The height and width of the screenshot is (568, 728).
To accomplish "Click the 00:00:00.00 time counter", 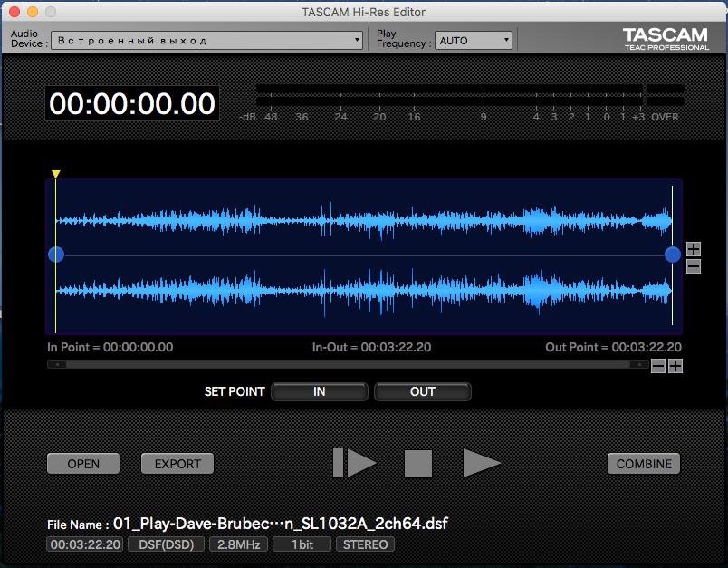I will pyautogui.click(x=132, y=103).
